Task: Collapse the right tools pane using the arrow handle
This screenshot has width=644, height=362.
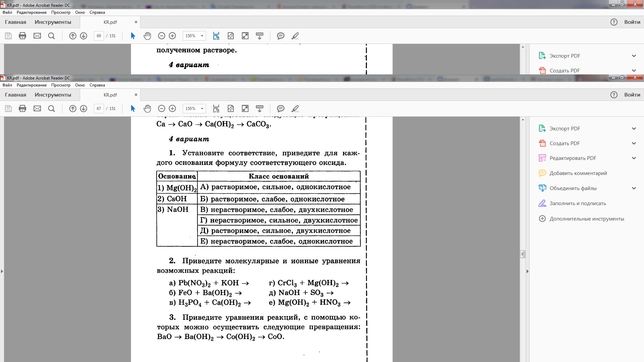Action: click(527, 271)
